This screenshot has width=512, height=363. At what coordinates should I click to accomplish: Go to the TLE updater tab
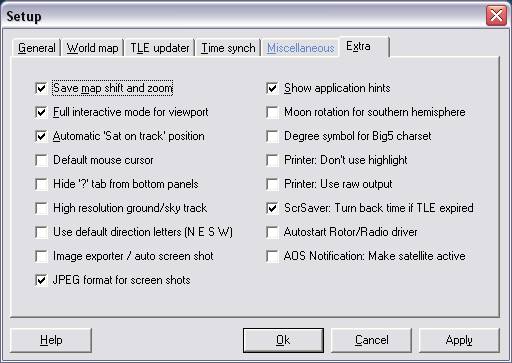(x=160, y=48)
